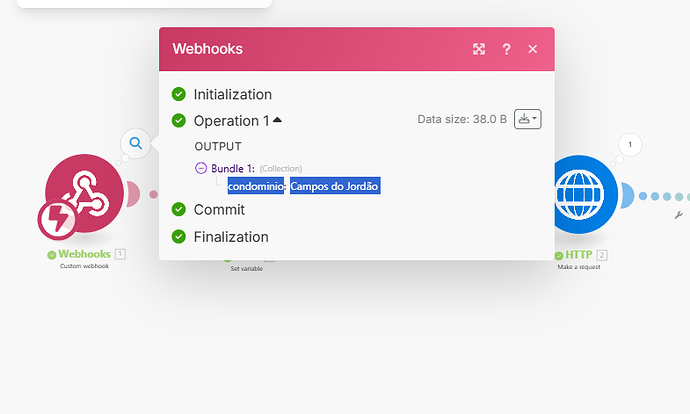Viewport: 690px width, 414px height.
Task: Close the Webhooks output panel
Action: 533,49
